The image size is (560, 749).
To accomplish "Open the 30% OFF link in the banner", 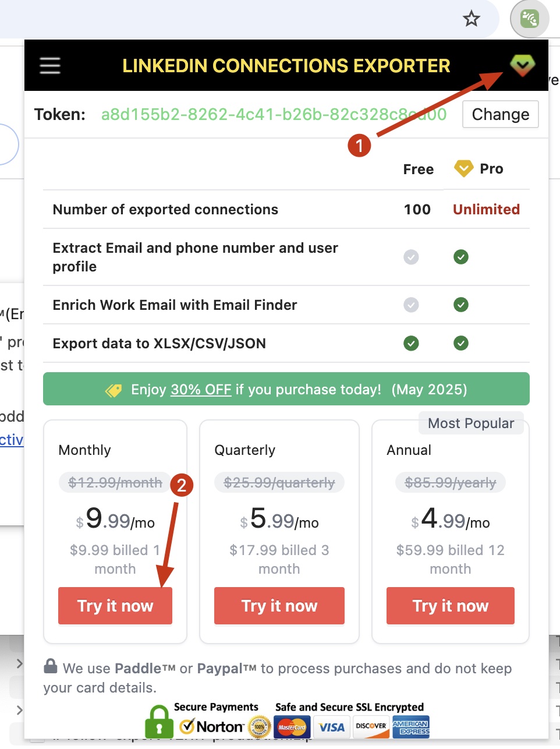I will point(199,389).
